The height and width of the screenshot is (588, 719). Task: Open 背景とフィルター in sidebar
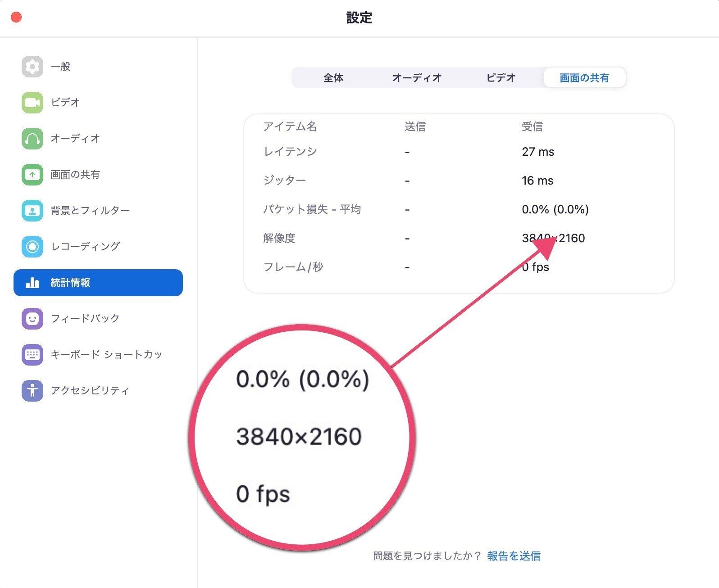[90, 211]
